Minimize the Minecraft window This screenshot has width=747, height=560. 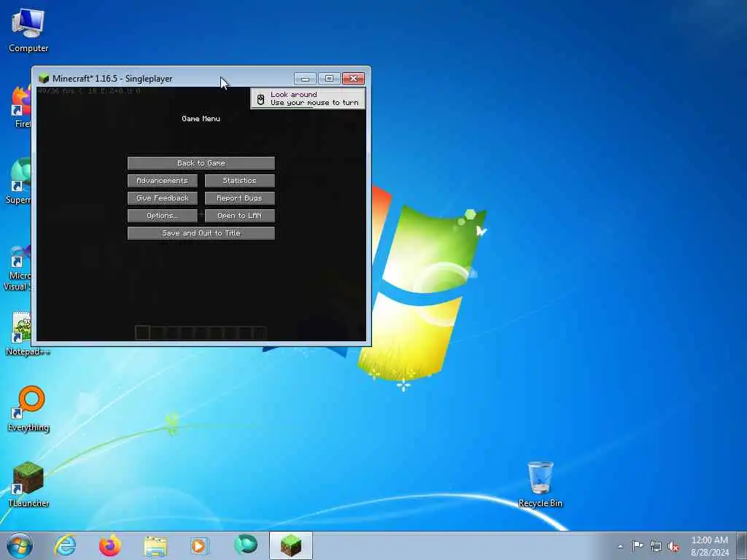pos(306,79)
